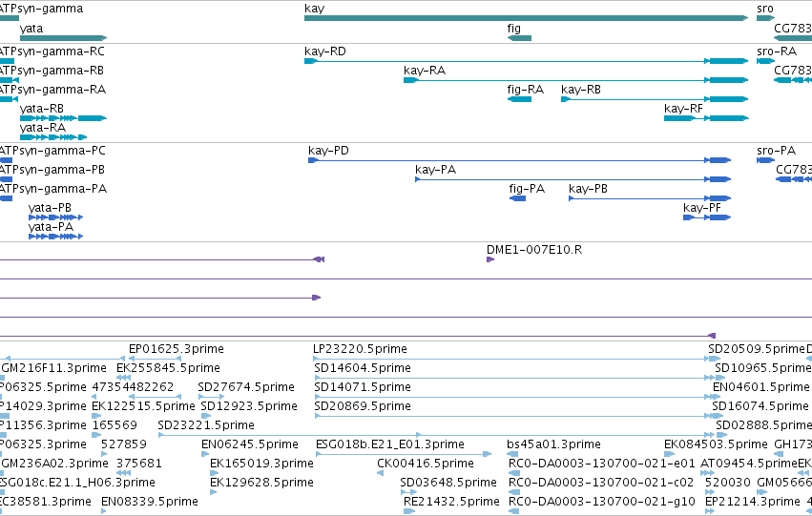
Task: Click the EP21214.3prime EST
Action: click(710, 511)
